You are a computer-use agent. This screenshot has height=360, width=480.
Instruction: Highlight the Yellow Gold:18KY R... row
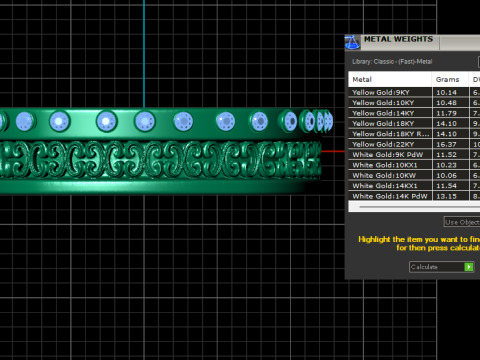coord(414,134)
